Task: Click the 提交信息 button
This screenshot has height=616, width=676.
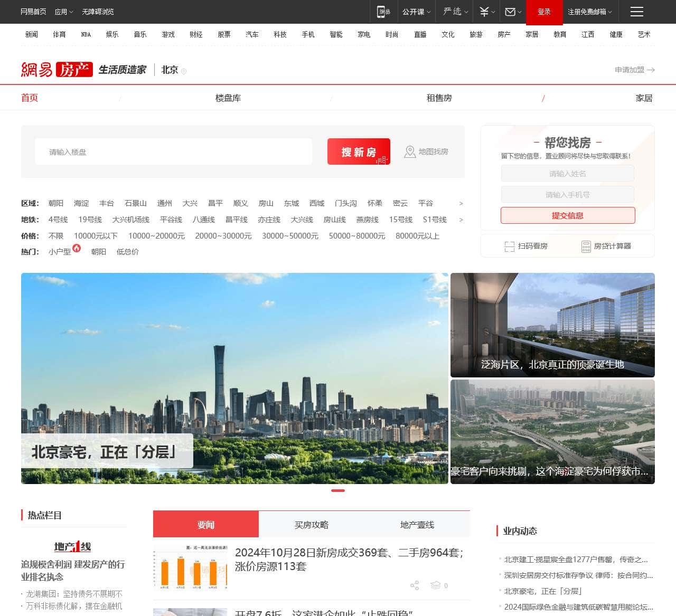Action: pos(568,215)
